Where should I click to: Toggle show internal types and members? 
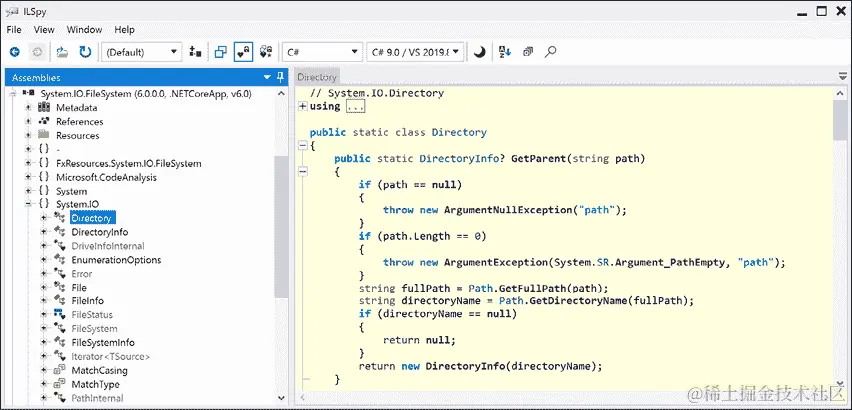coord(243,52)
